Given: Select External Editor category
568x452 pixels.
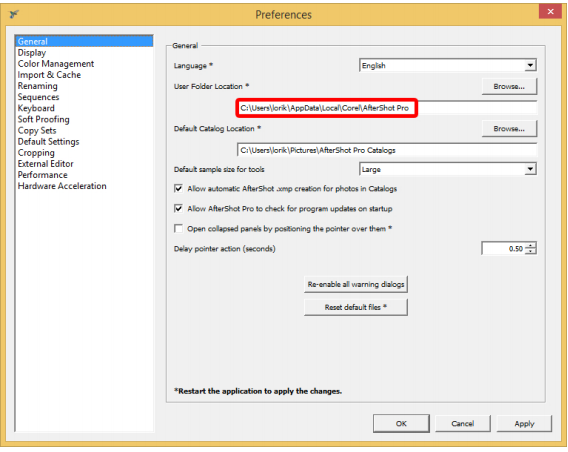Looking at the screenshot, I should [x=46, y=164].
